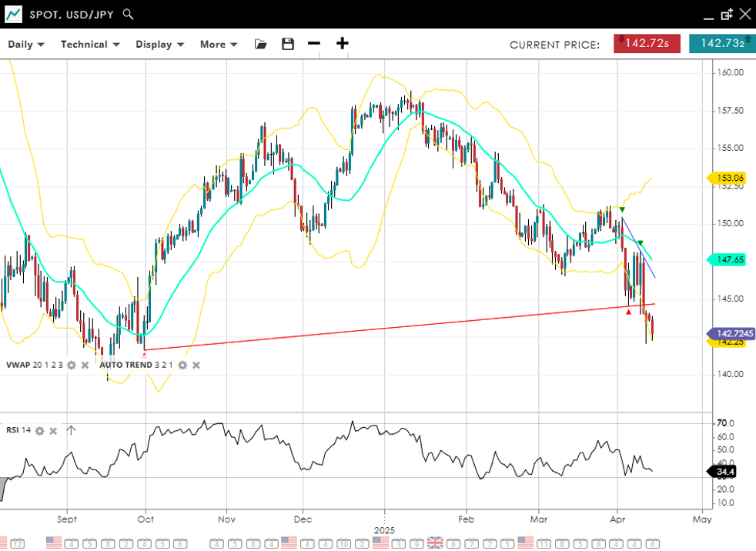Screen dimensions: 756x551
Task: Open the Technical dropdown menu
Action: click(x=90, y=45)
